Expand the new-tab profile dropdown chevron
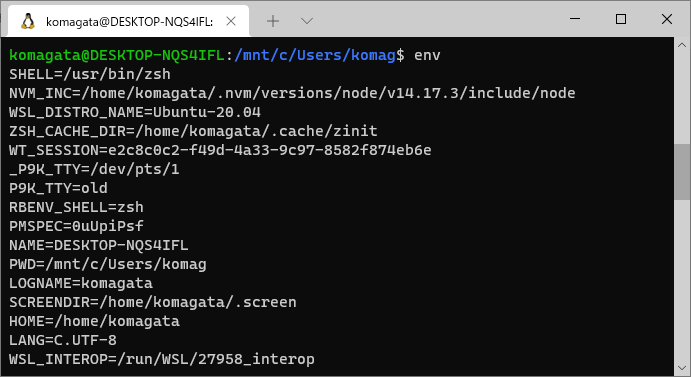 (x=307, y=21)
